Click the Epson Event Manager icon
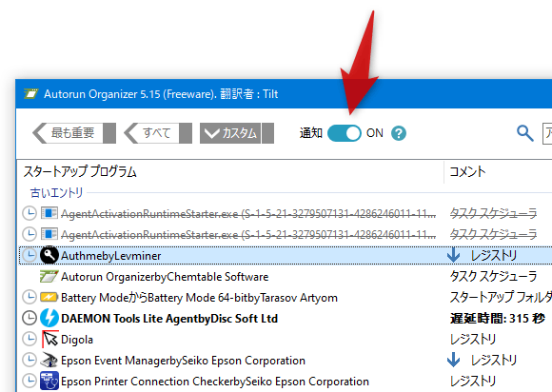The height and width of the screenshot is (392, 552). click(x=49, y=360)
